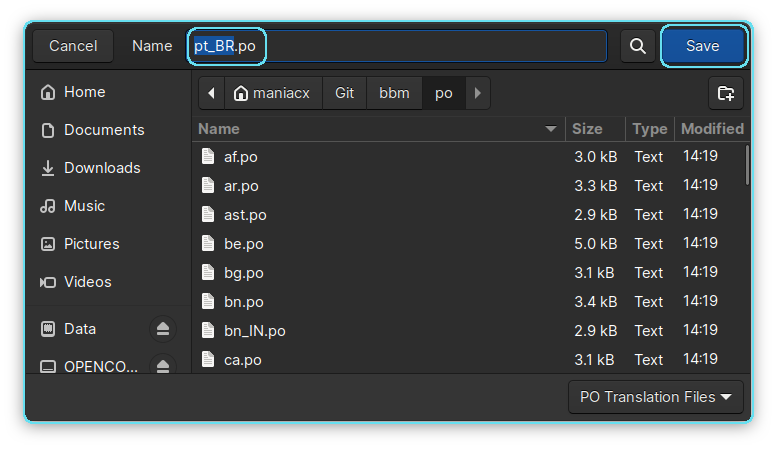Navigate to maniacx breadcrumb folder

272,93
